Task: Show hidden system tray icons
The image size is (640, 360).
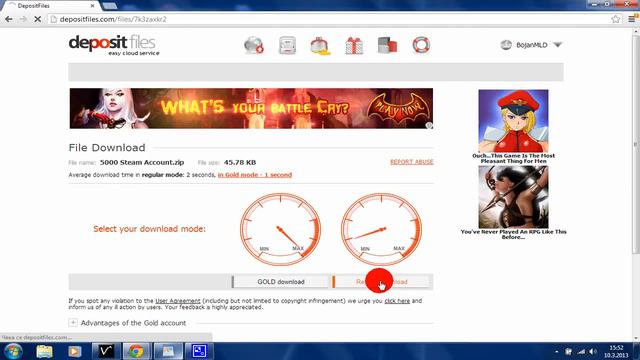Action: coord(556,351)
